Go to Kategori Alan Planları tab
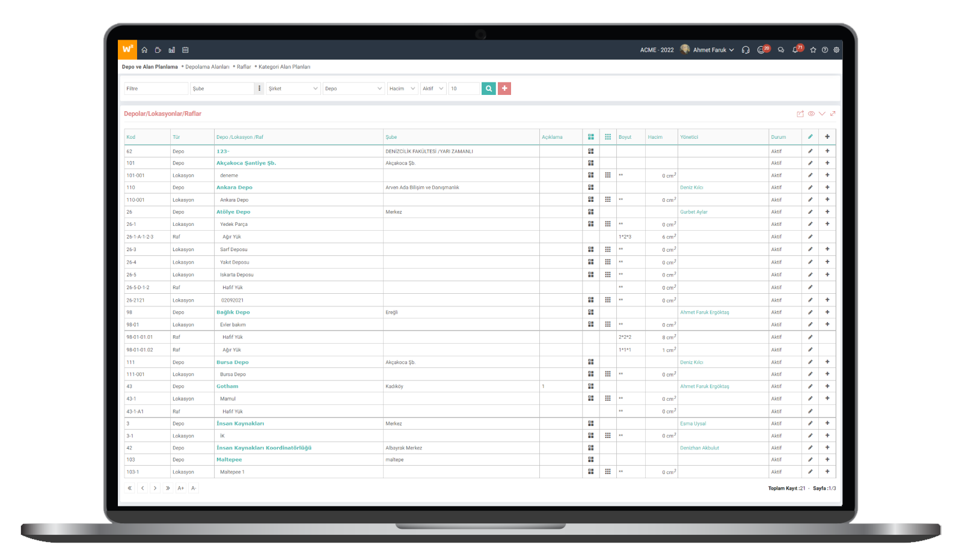 point(284,67)
